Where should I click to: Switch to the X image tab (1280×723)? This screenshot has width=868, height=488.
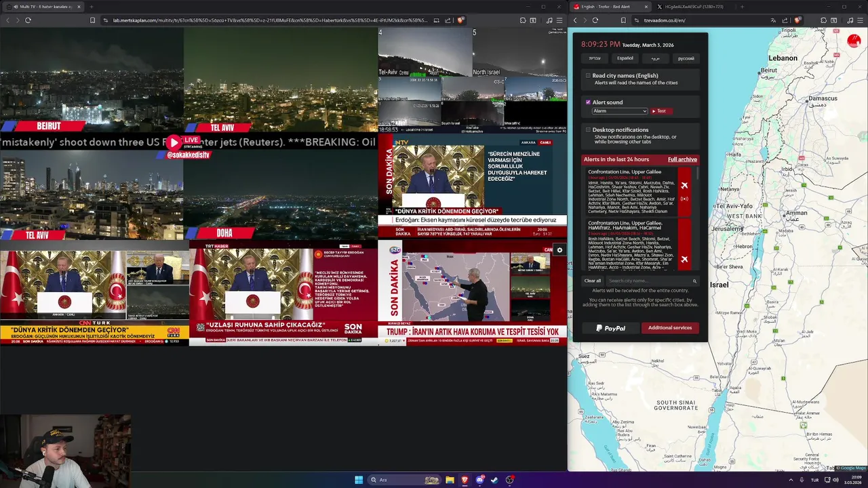click(693, 7)
